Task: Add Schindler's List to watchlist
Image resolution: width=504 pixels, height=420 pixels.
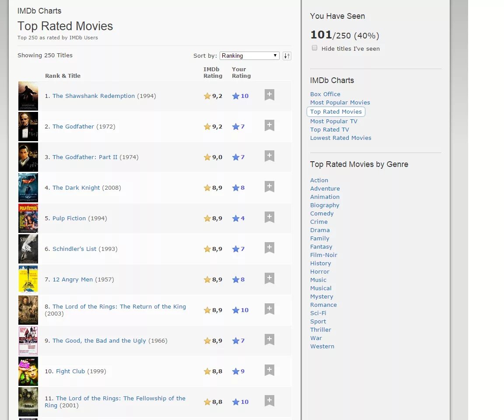Action: [269, 247]
